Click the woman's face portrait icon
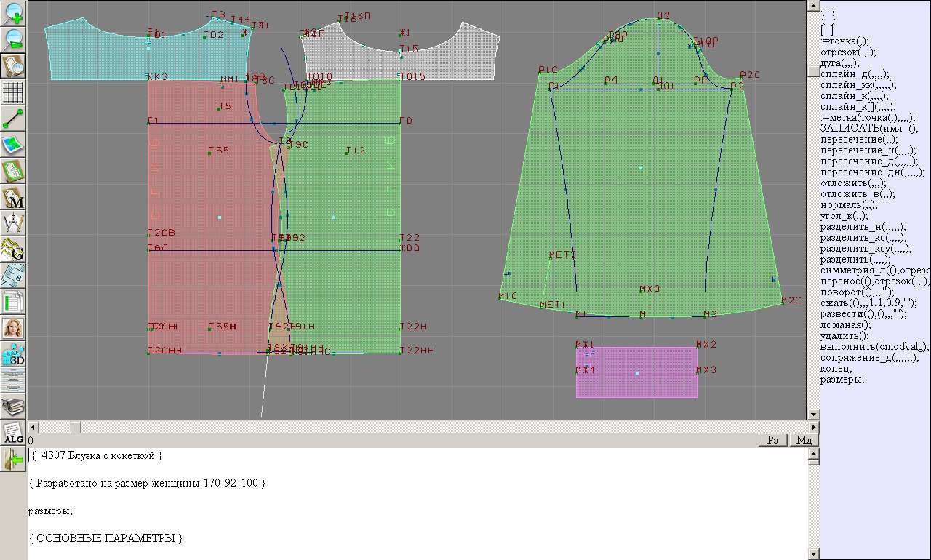 coord(14,327)
